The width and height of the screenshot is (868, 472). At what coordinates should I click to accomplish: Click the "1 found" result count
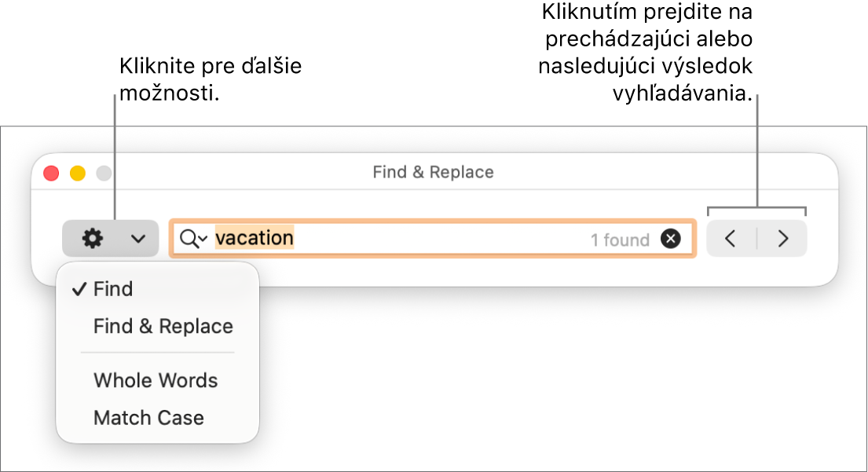pyautogui.click(x=620, y=240)
